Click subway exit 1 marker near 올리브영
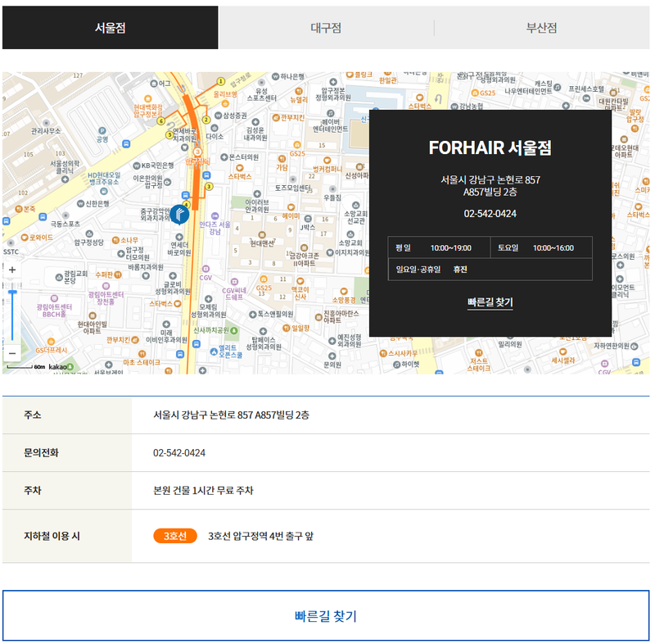 [220, 81]
